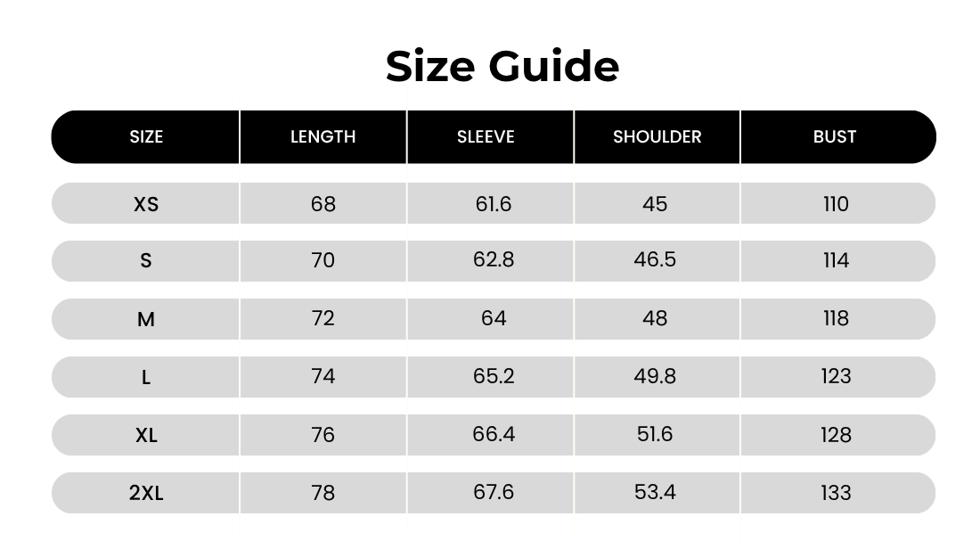Click the SHOULDER column header

(x=657, y=137)
